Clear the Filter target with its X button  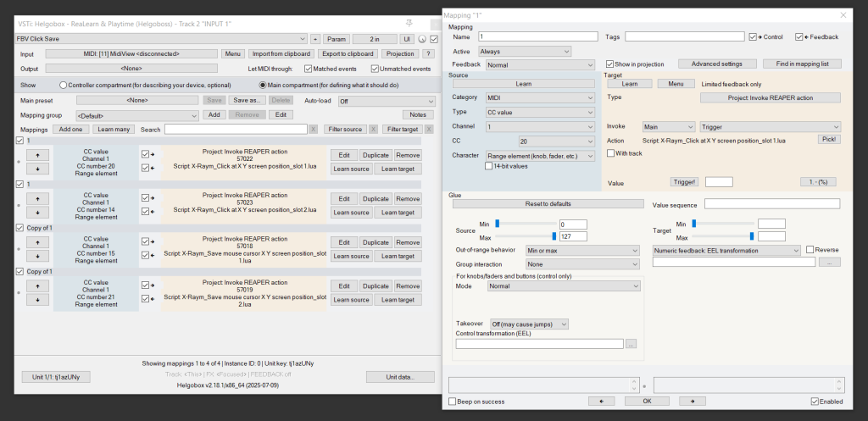point(429,130)
